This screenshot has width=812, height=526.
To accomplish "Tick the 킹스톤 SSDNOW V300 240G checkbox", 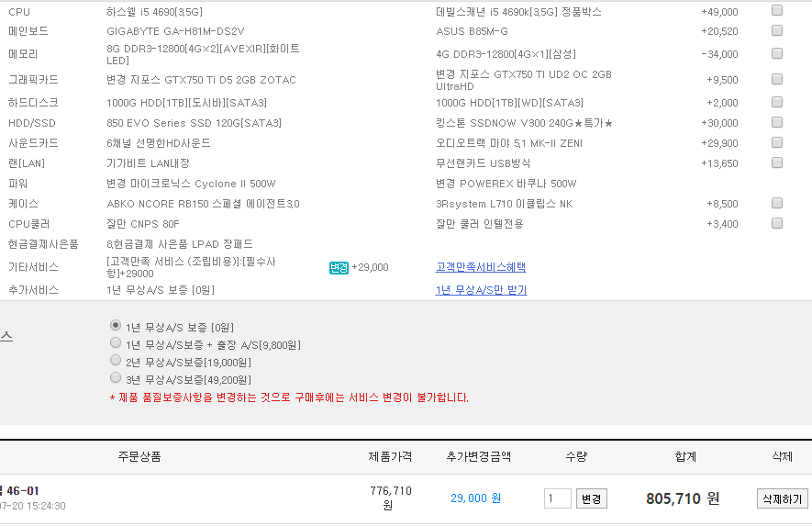I will pos(777,122).
